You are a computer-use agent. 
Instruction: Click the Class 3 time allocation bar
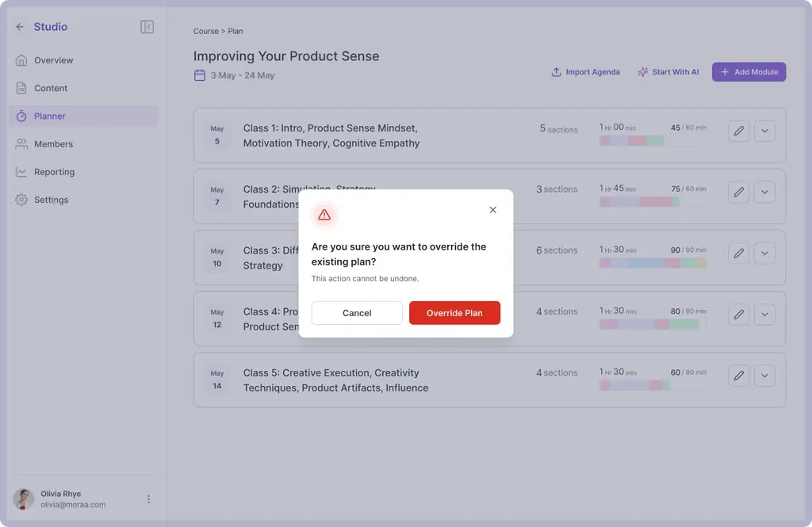point(653,263)
